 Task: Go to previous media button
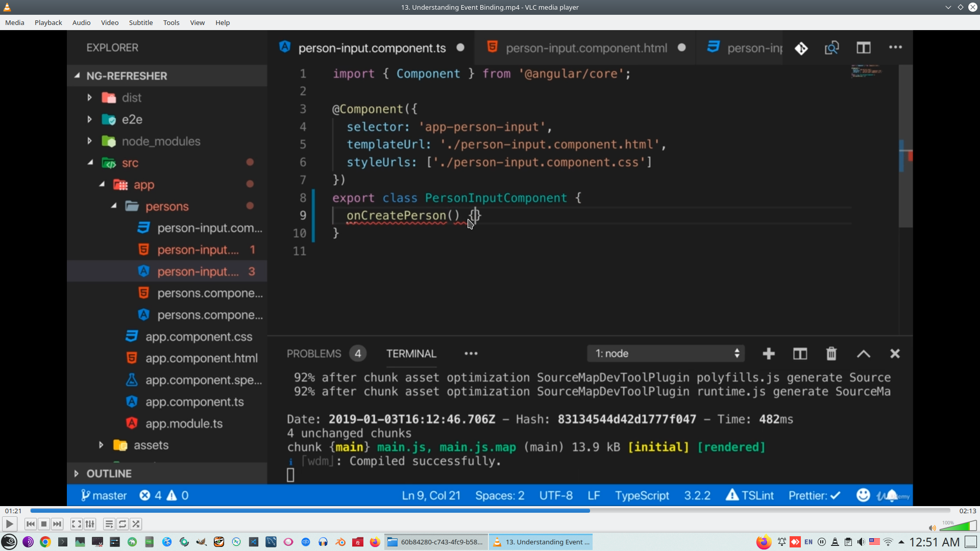(x=31, y=524)
